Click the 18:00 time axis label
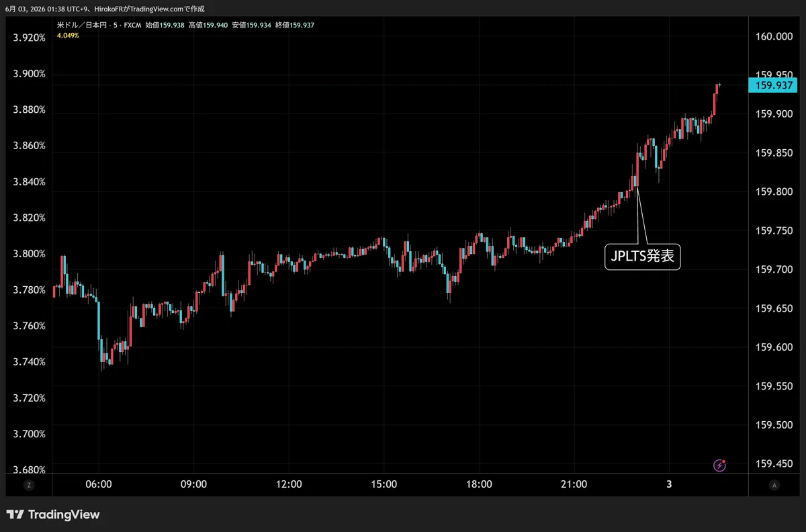806x532 pixels. pos(479,484)
